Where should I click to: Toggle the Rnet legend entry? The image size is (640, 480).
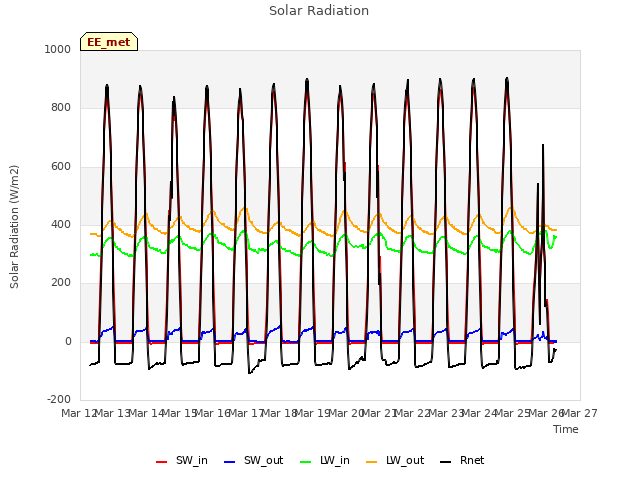(x=462, y=460)
